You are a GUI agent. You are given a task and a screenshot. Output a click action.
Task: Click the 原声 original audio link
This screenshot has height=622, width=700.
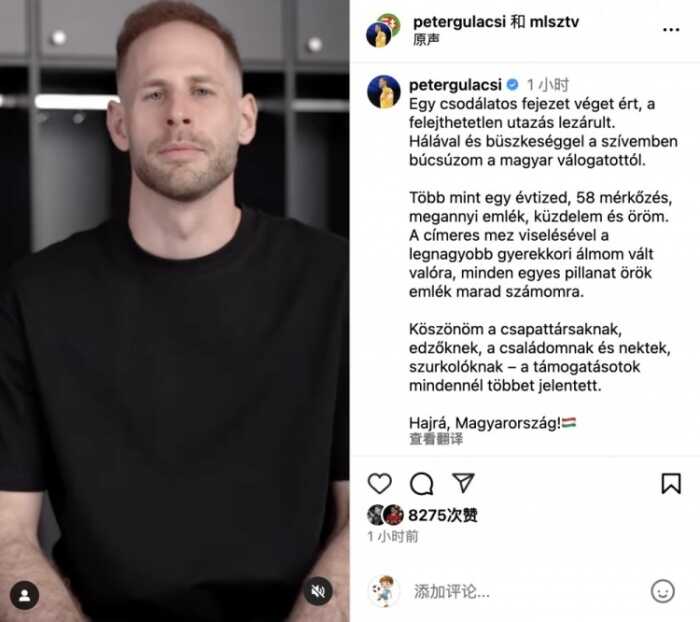coord(426,40)
